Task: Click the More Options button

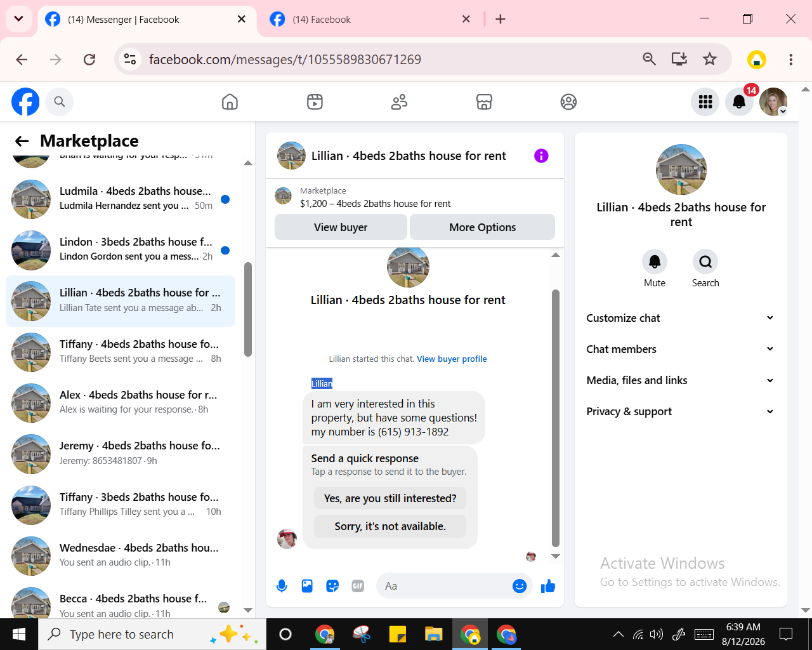Action: click(x=482, y=227)
